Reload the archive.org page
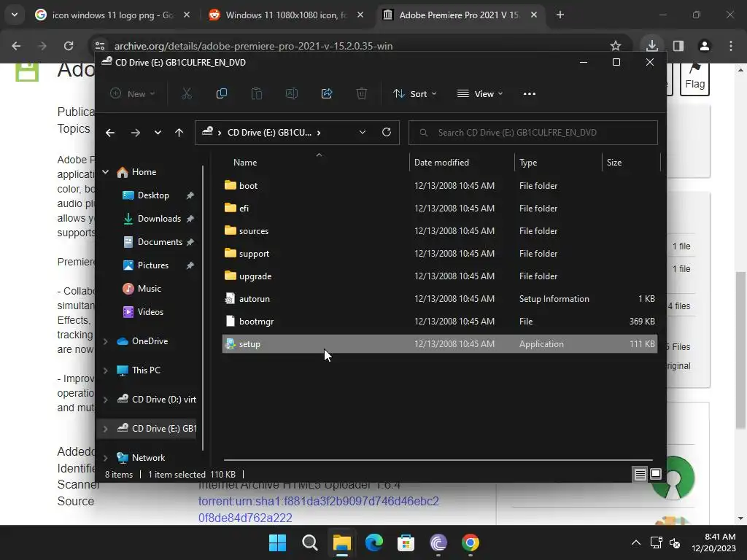Screen dimensions: 747x560 tap(69, 46)
